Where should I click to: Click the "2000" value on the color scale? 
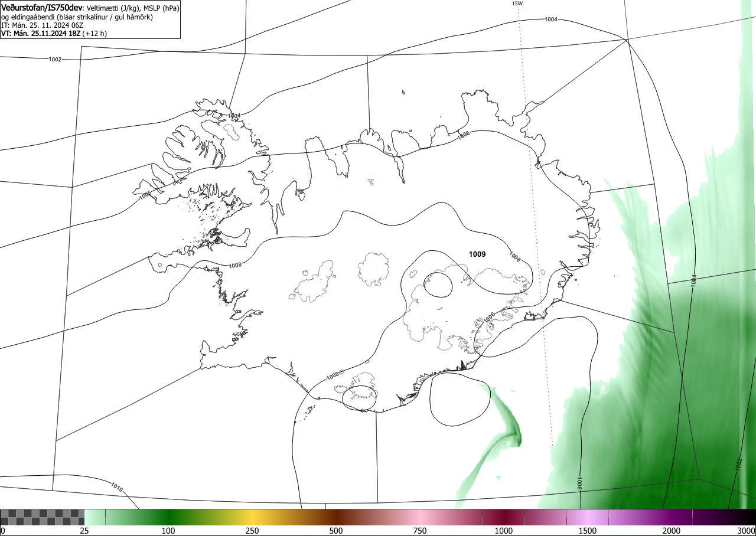tap(672, 531)
